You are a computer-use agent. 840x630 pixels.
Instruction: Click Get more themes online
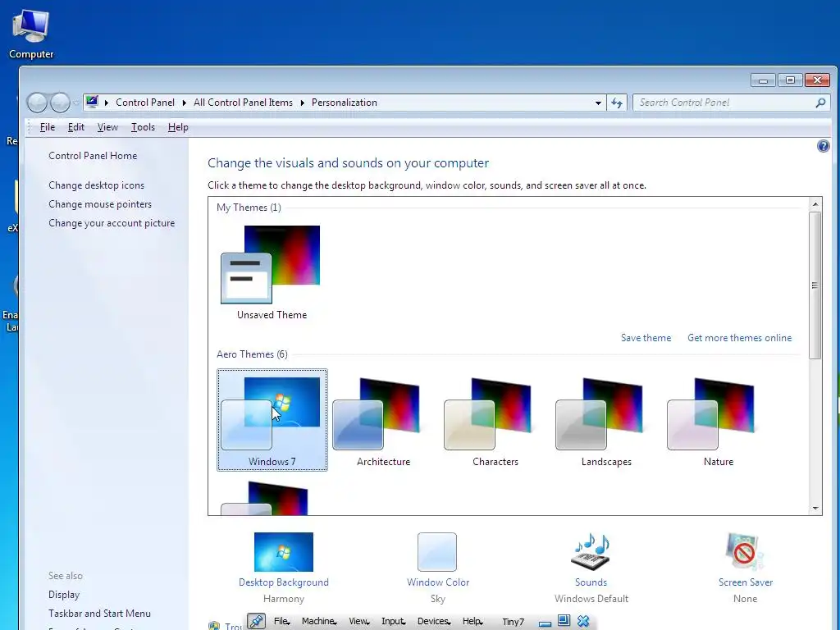pos(739,337)
